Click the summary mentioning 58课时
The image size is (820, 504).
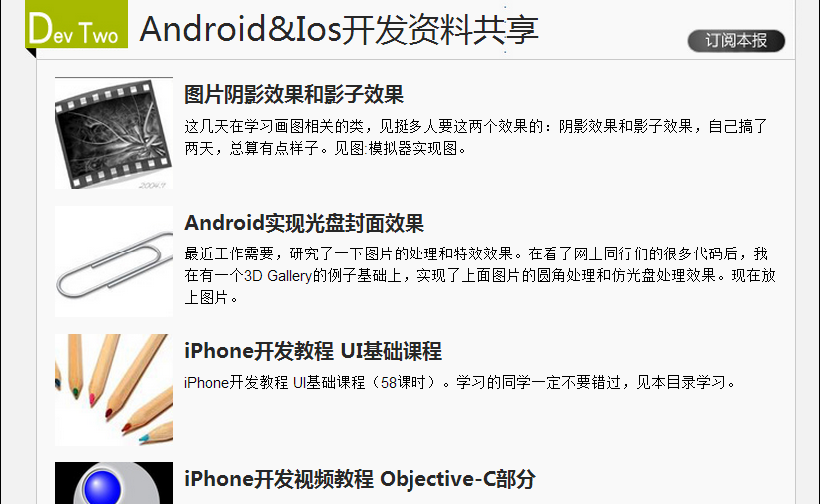(x=460, y=382)
